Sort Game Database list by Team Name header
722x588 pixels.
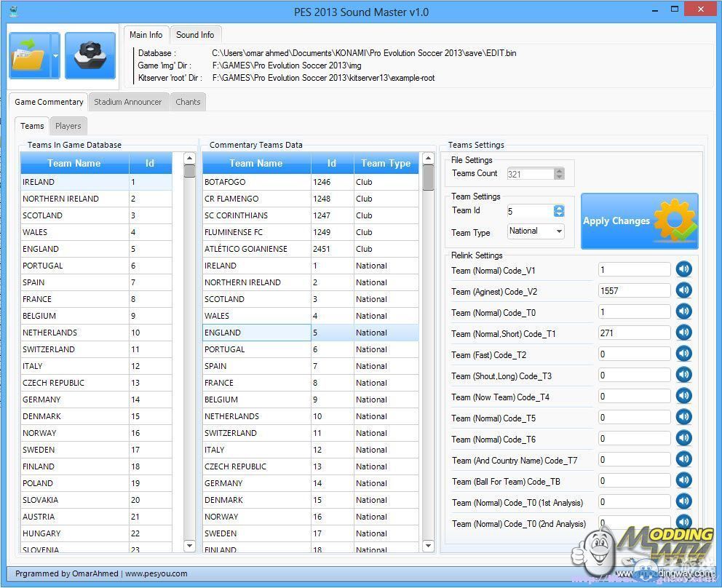74,163
